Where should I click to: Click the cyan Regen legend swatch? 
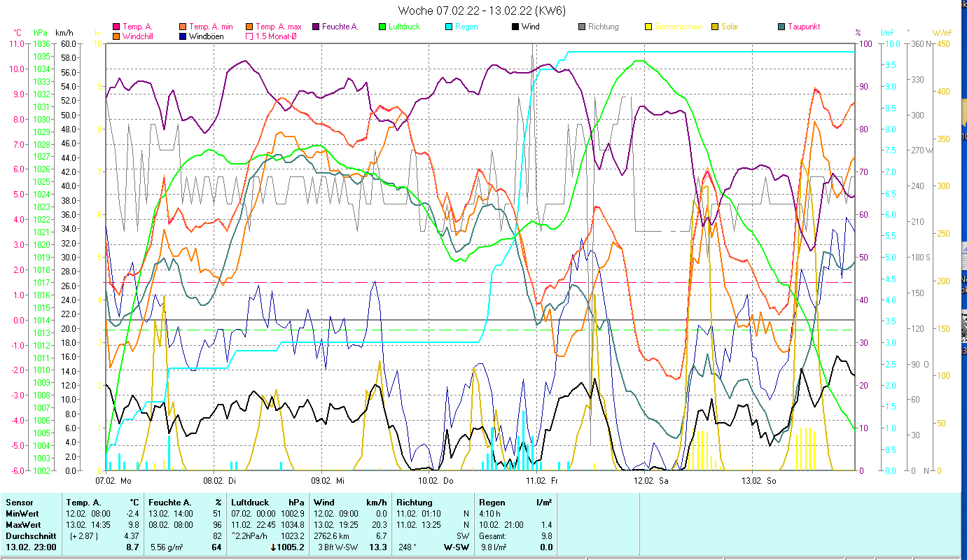point(449,27)
